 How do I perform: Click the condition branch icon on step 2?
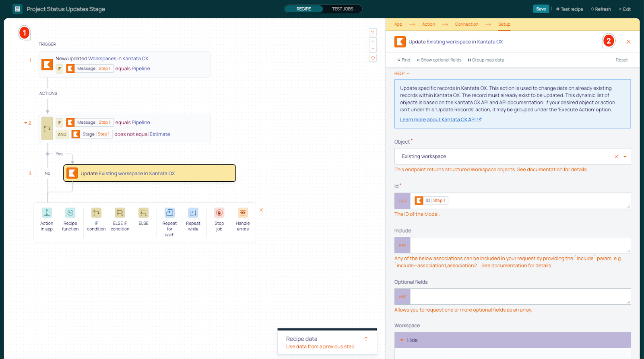pyautogui.click(x=47, y=129)
